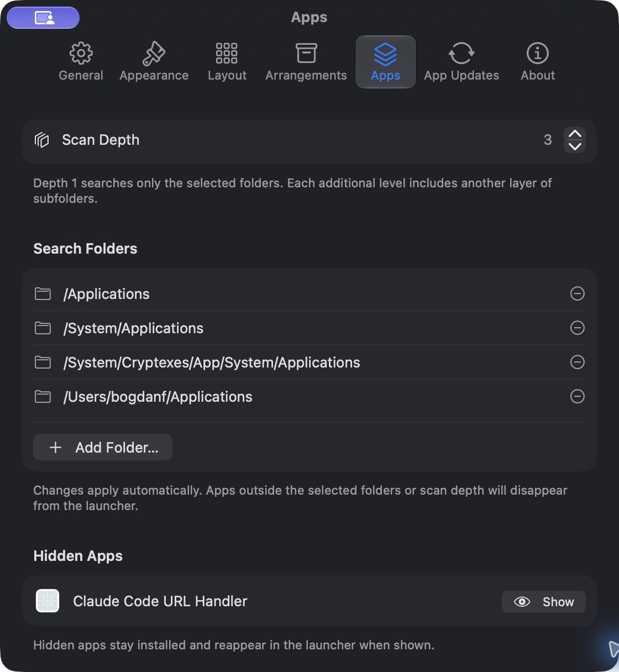Remove the /System/Cryptexes/App/System/Applications folder
The image size is (619, 672).
(577, 362)
